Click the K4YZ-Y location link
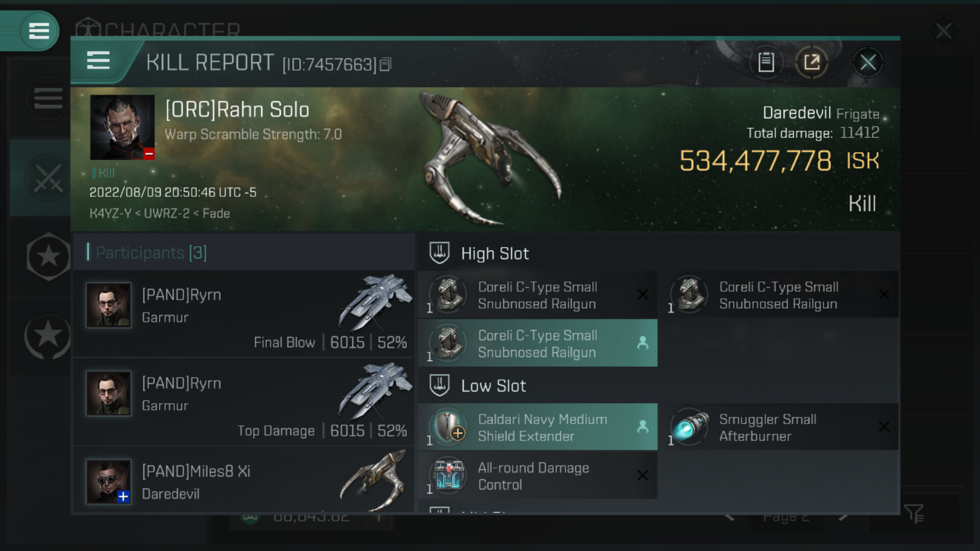The height and width of the screenshot is (551, 980). [110, 213]
